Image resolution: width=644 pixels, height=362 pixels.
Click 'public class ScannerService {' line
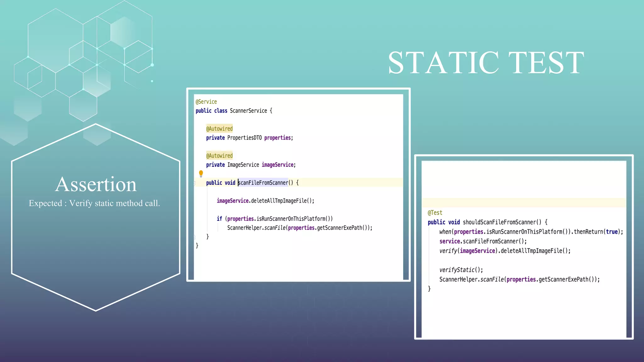click(x=234, y=111)
